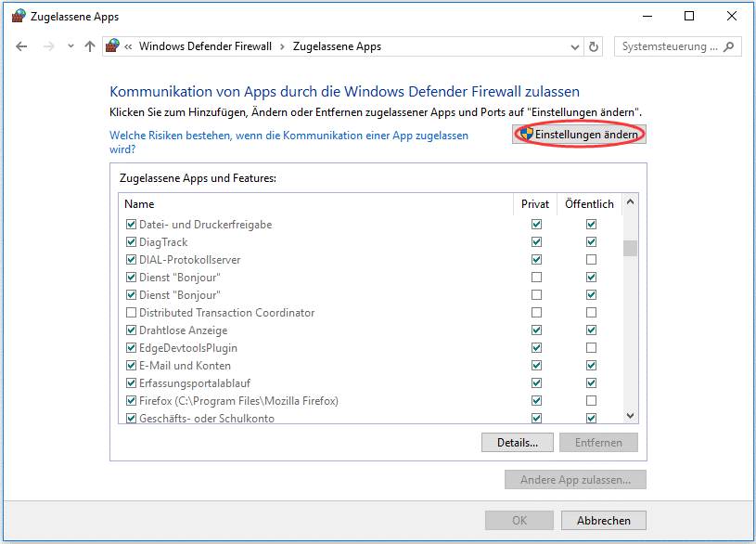Toggle Privat checkbox for DiagTrack
The width and height of the screenshot is (756, 544).
tap(536, 242)
